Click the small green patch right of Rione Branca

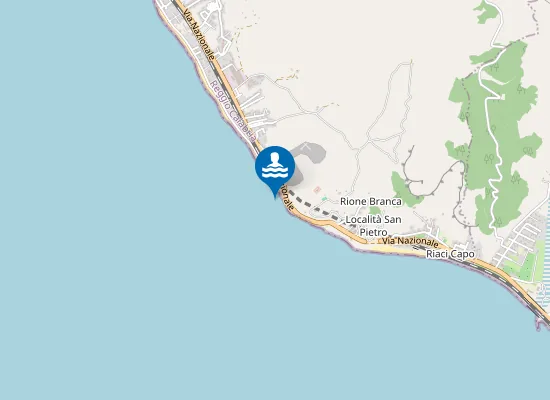(x=407, y=188)
